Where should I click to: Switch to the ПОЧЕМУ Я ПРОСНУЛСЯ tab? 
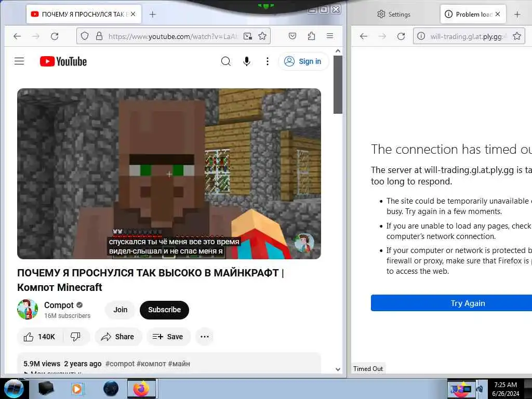pyautogui.click(x=84, y=14)
